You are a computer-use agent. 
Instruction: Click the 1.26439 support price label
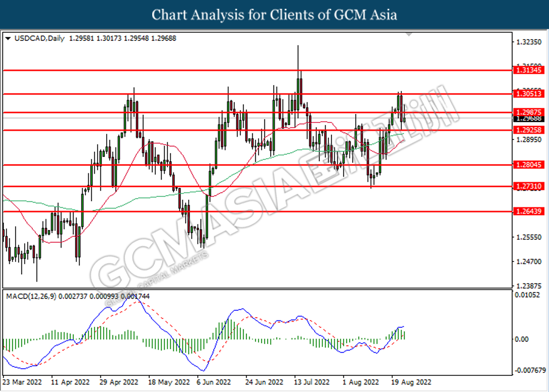pyautogui.click(x=529, y=211)
